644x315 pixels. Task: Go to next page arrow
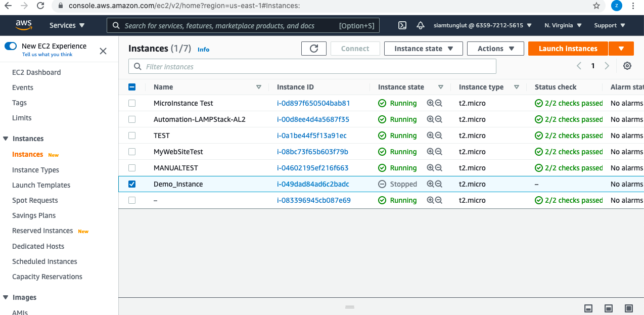(x=607, y=66)
